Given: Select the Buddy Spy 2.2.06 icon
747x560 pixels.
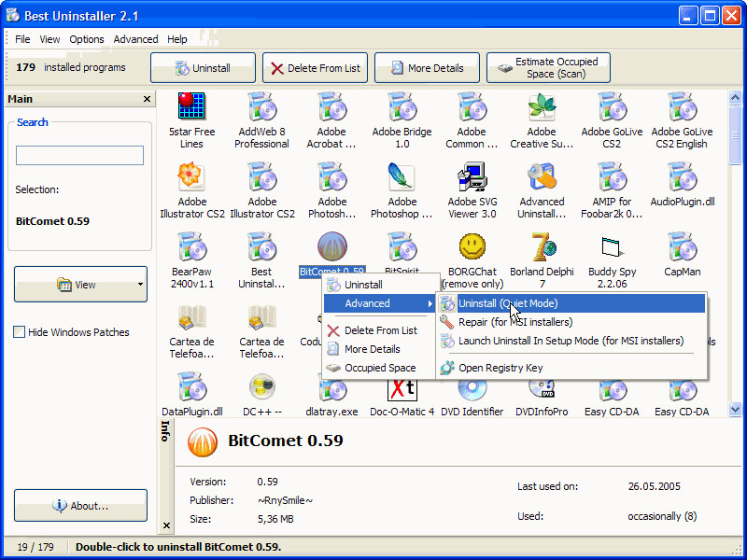Looking at the screenshot, I should pyautogui.click(x=612, y=246).
